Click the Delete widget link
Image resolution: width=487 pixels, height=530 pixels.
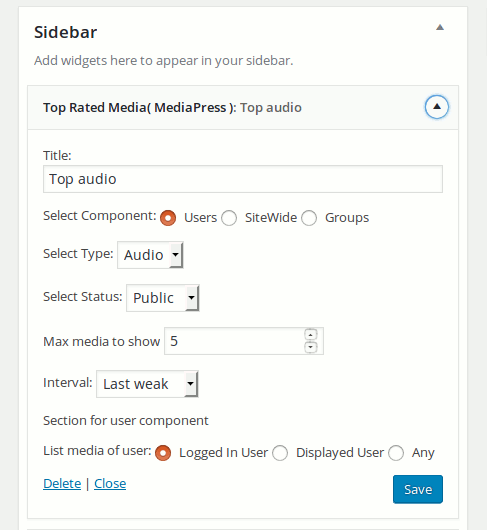pyautogui.click(x=62, y=484)
